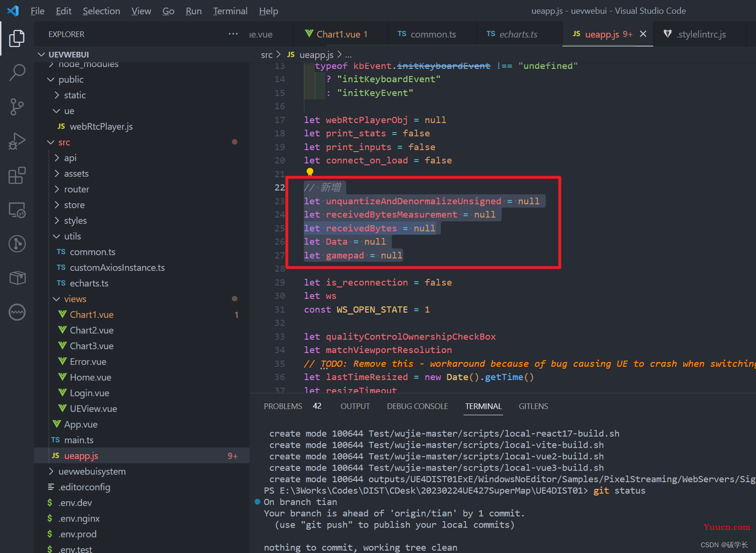Click the Vue icon beside App.vue

[57, 424]
